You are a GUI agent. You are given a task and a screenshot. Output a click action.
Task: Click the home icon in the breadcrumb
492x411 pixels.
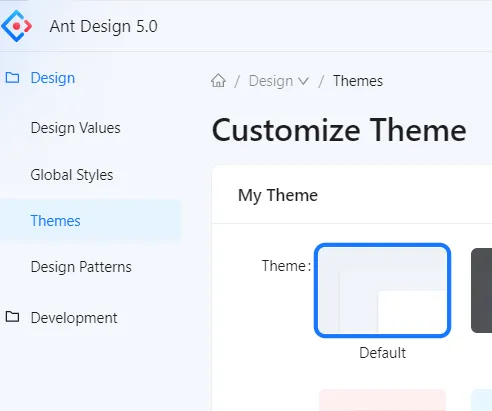218,81
